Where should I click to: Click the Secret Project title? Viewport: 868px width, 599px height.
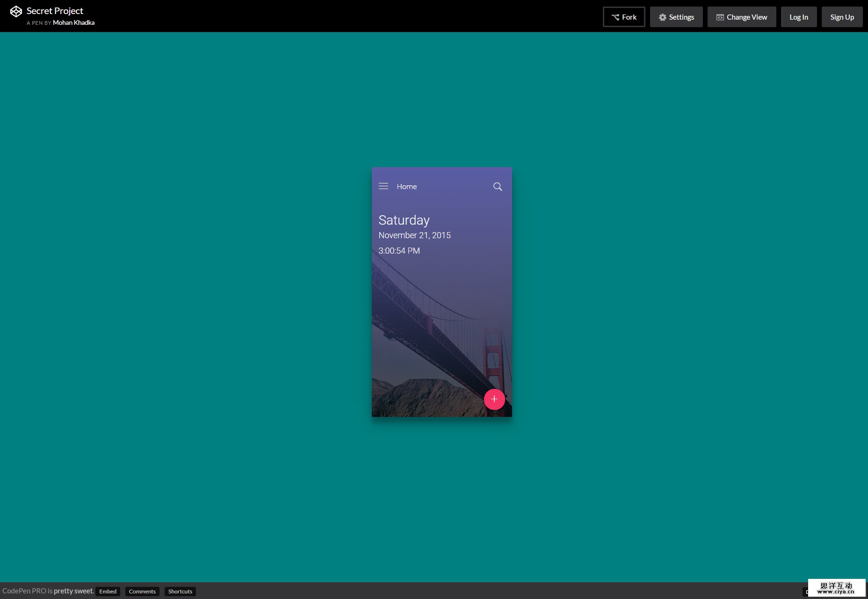click(x=55, y=10)
